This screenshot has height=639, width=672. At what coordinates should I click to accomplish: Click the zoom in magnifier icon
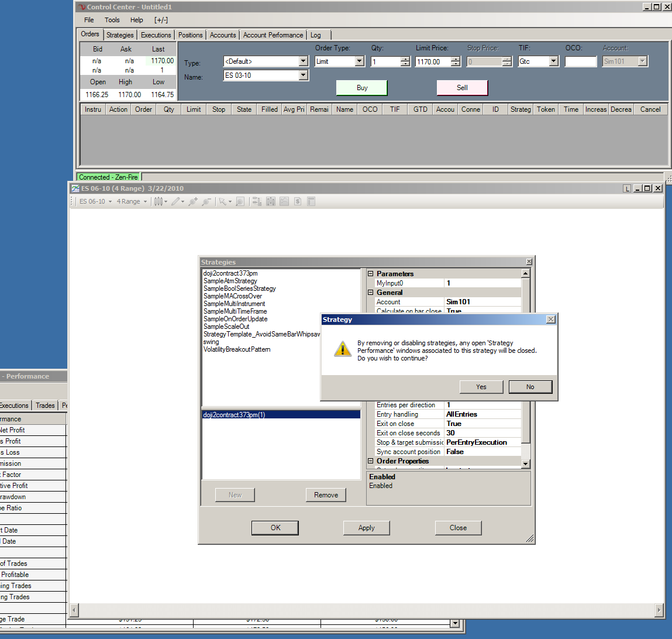click(193, 201)
